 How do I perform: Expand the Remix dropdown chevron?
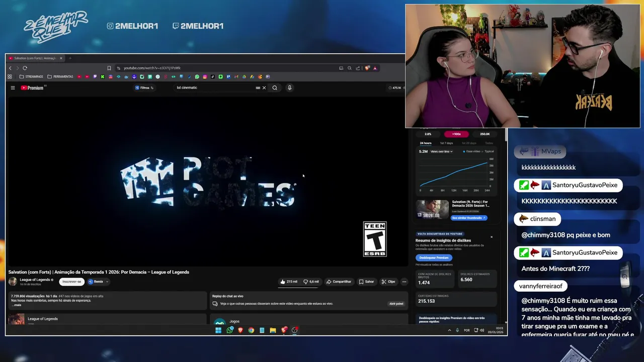click(107, 282)
